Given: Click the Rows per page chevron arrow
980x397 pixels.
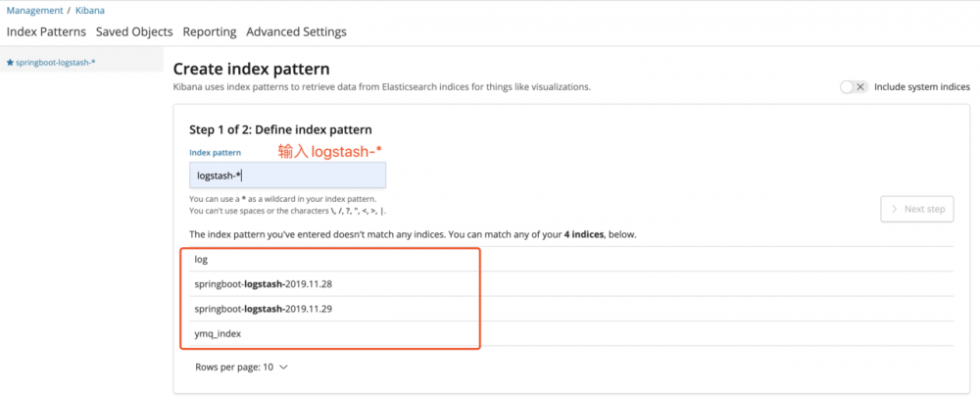Looking at the screenshot, I should [284, 368].
